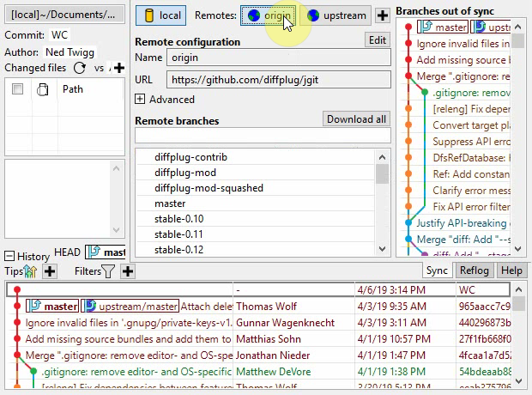Open the local repository path dropdown

point(64,15)
